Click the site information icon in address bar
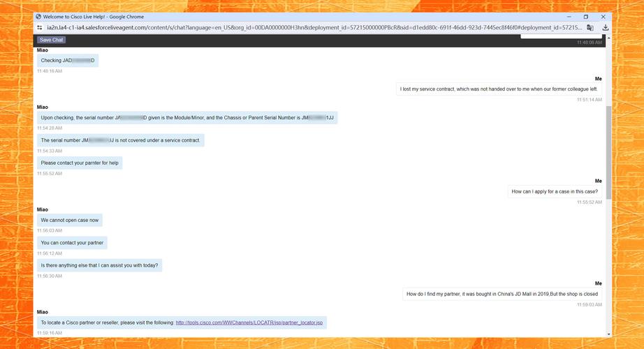Image resolution: width=644 pixels, height=349 pixels. tap(39, 27)
